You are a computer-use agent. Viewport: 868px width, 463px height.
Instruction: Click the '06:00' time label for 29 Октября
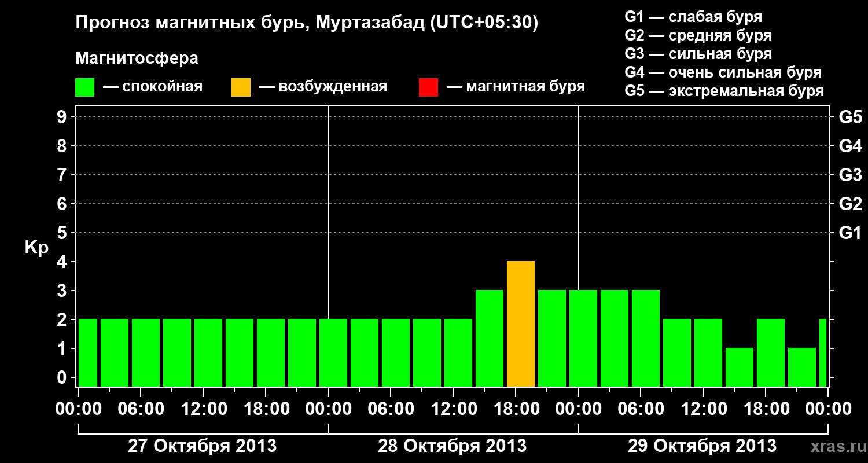coord(642,409)
